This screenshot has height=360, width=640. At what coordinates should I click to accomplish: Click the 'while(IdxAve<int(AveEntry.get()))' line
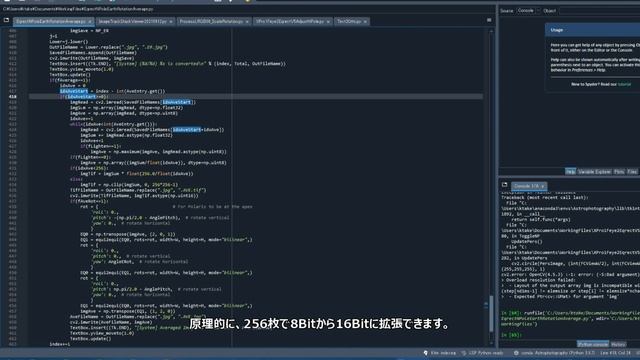(113, 124)
